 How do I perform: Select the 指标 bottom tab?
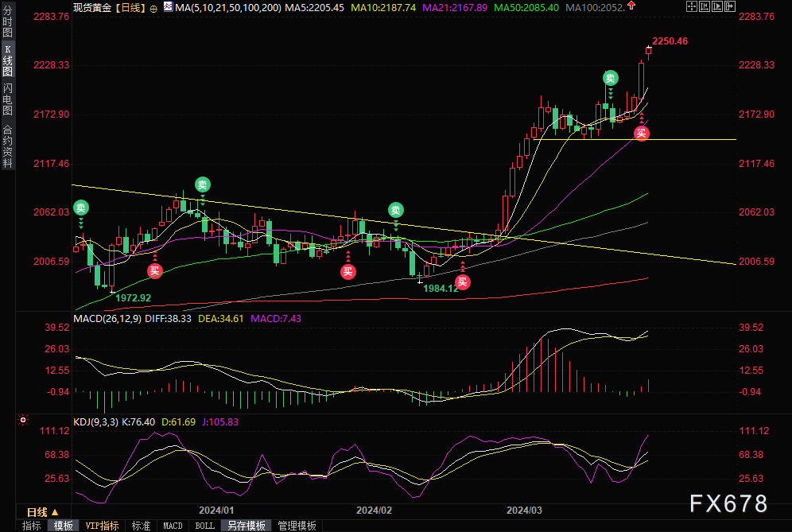[x=31, y=526]
